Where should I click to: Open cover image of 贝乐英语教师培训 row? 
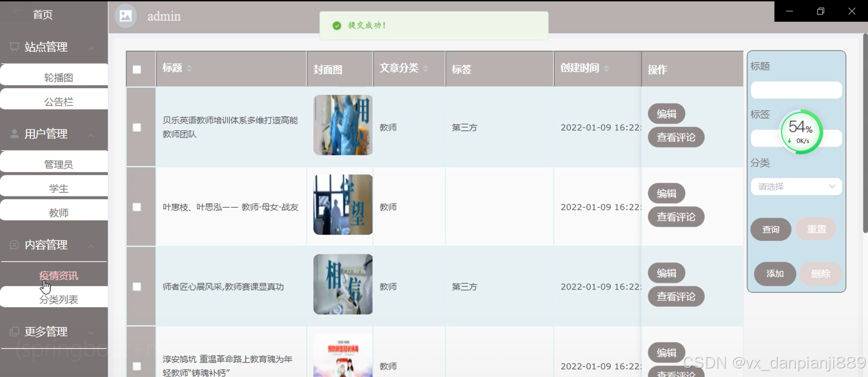click(343, 125)
